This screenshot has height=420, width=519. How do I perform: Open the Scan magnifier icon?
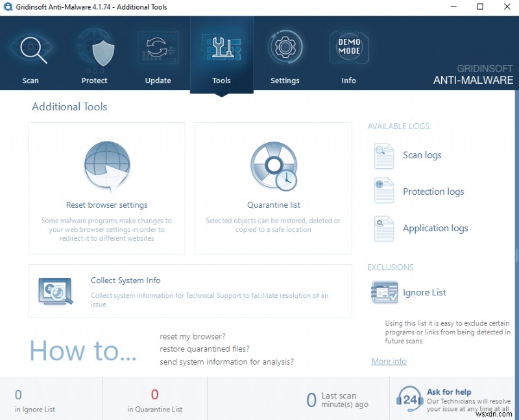click(33, 50)
